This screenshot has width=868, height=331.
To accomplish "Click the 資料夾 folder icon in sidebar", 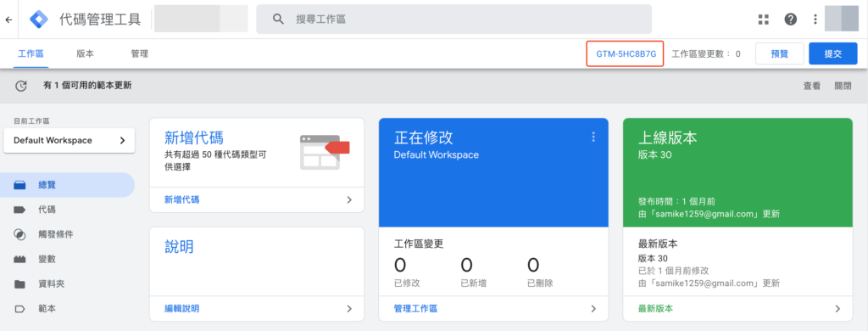I will [x=20, y=283].
